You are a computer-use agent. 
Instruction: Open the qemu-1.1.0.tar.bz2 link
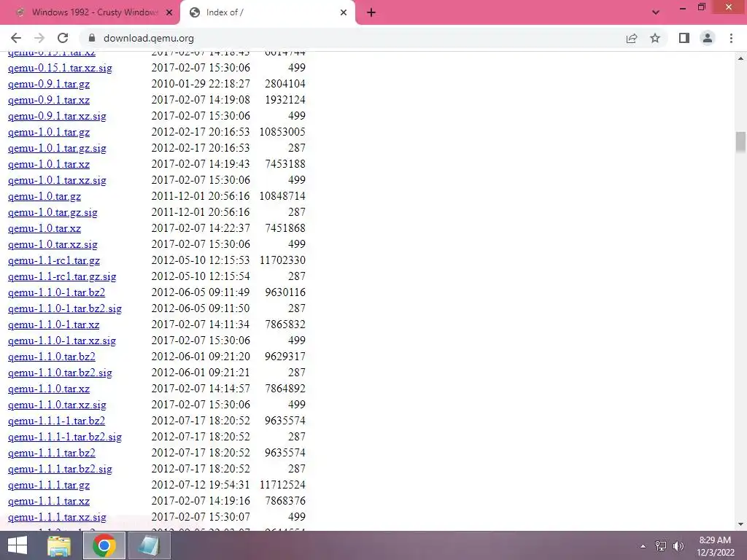tap(52, 357)
